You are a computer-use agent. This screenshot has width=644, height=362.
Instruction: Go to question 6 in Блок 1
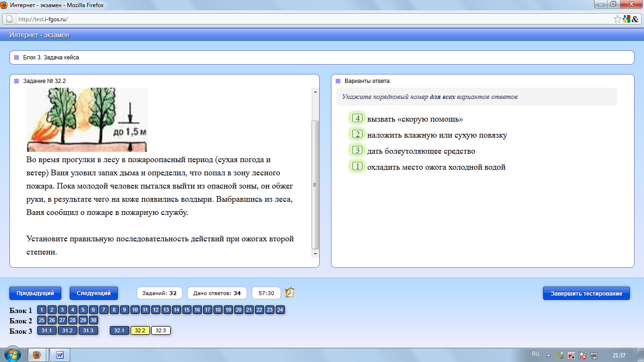[93, 310]
